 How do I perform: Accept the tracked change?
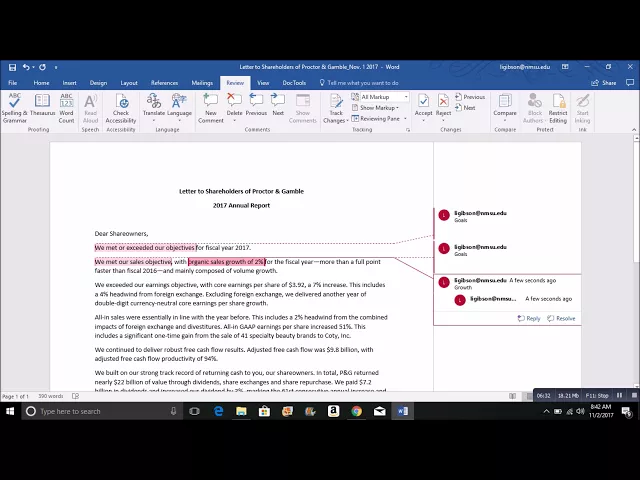pos(423,108)
